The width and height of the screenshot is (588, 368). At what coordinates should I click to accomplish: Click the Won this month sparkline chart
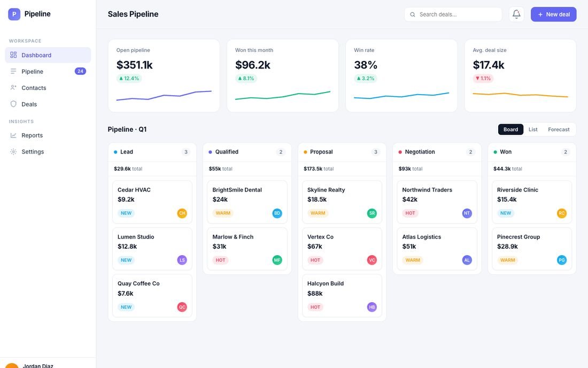coord(283,96)
